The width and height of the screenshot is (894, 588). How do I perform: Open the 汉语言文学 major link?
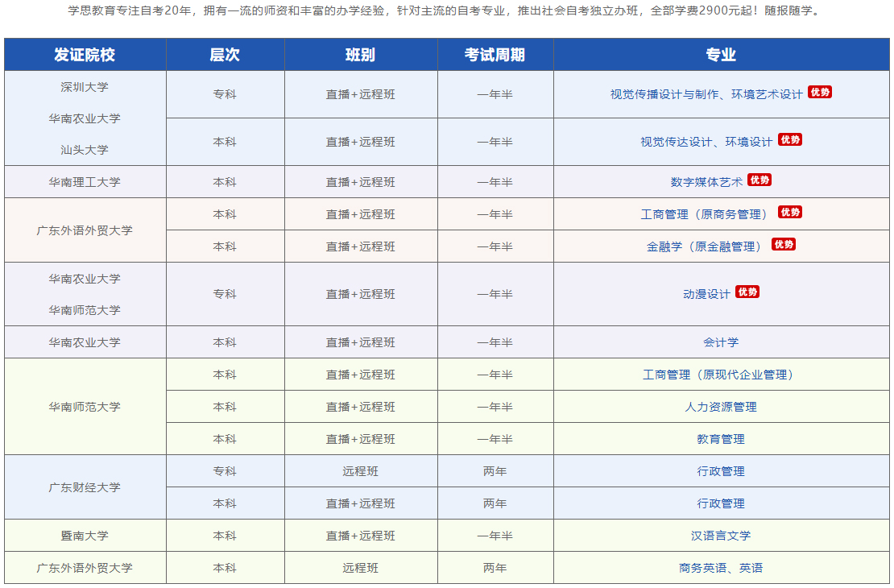tap(721, 536)
